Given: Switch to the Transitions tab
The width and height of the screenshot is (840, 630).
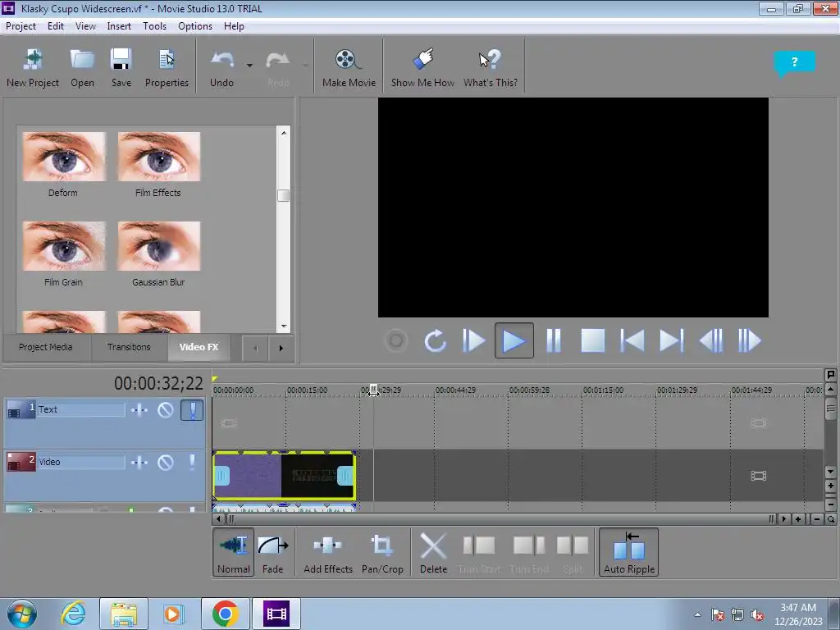Looking at the screenshot, I should pyautogui.click(x=129, y=347).
